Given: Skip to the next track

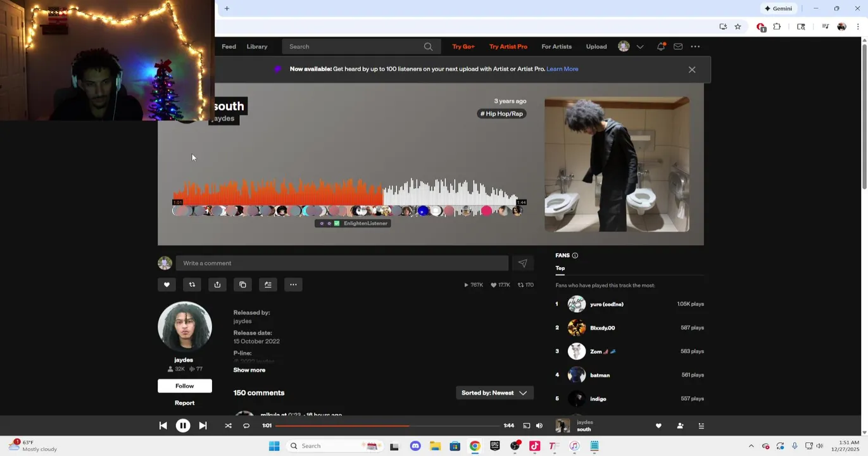Looking at the screenshot, I should (x=203, y=426).
